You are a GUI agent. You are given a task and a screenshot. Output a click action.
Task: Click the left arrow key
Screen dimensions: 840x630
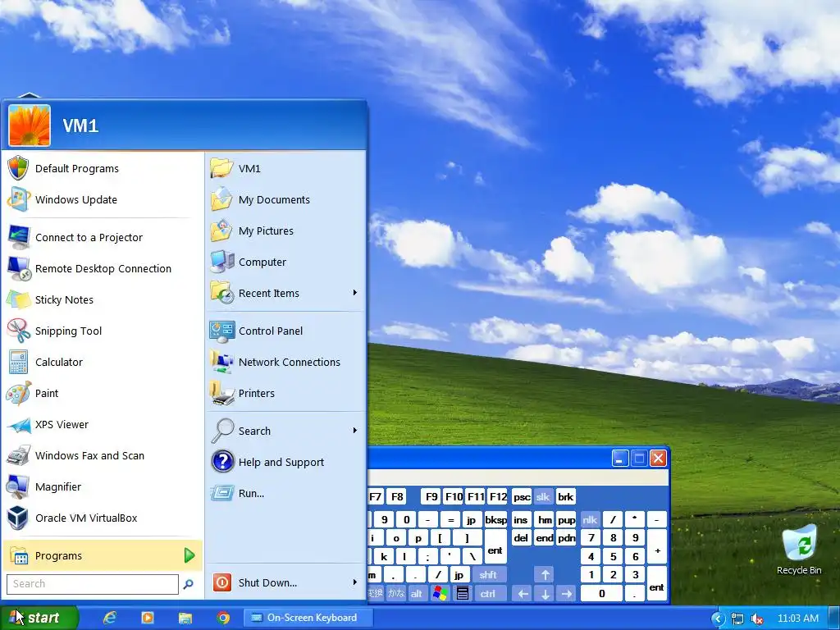click(x=523, y=594)
